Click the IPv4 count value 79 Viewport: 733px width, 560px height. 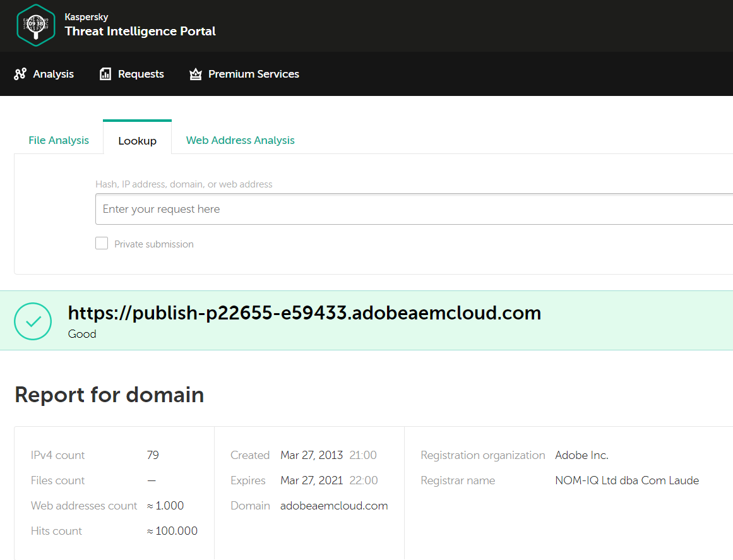coord(153,455)
